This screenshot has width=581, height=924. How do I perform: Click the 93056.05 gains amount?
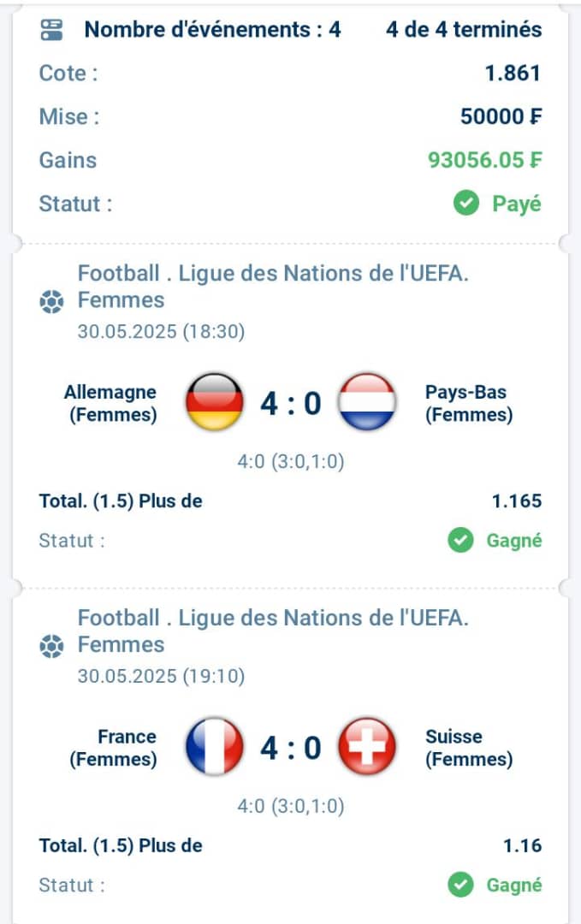(484, 160)
